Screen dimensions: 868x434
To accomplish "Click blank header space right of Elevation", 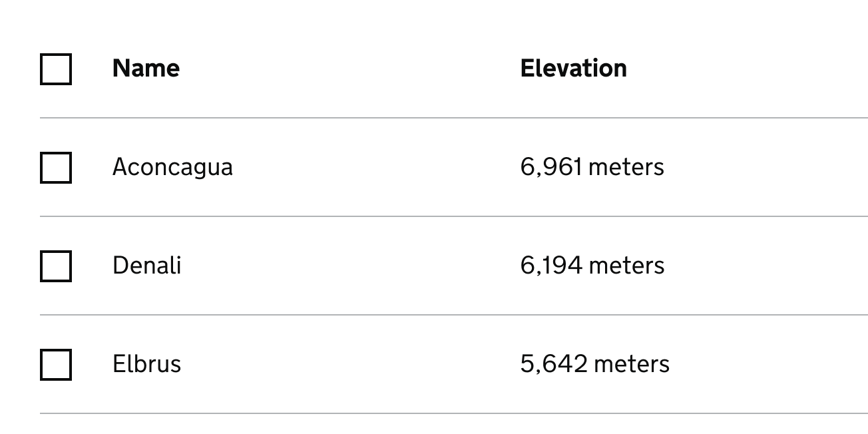I will click(x=748, y=69).
